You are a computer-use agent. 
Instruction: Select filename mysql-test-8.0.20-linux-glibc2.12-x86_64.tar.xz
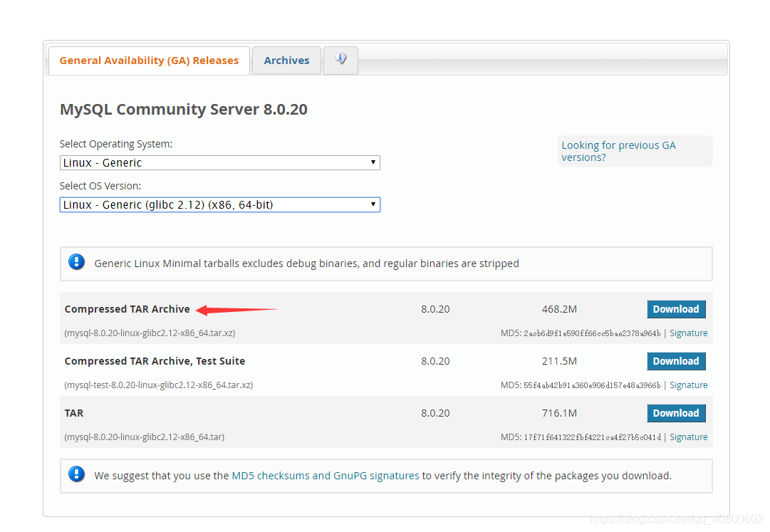tap(159, 385)
